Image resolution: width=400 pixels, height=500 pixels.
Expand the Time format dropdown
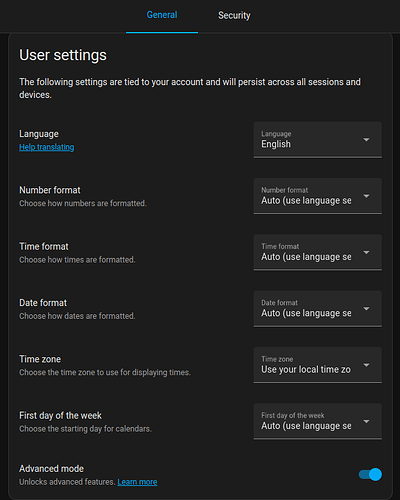318,252
